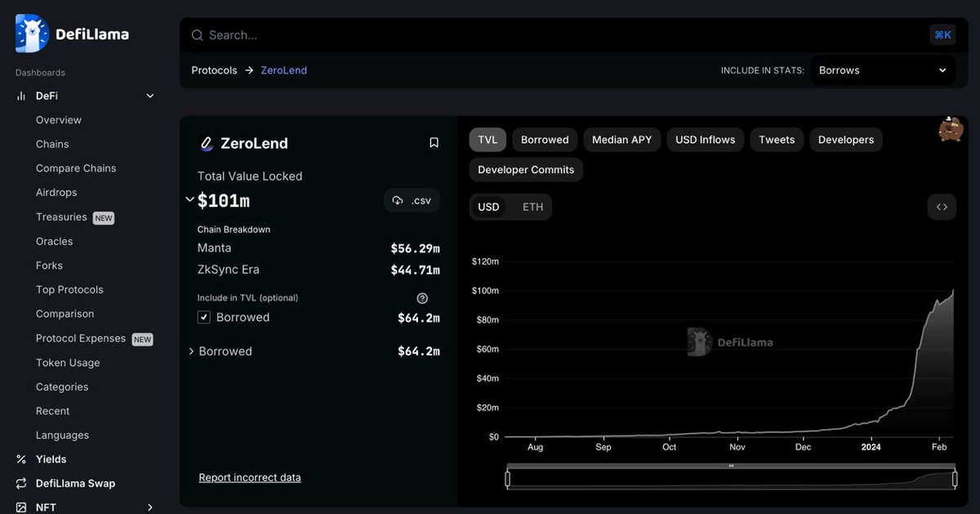Bookmark ZeroLend using the bookmark icon
Screen dimensions: 980x514
434,142
